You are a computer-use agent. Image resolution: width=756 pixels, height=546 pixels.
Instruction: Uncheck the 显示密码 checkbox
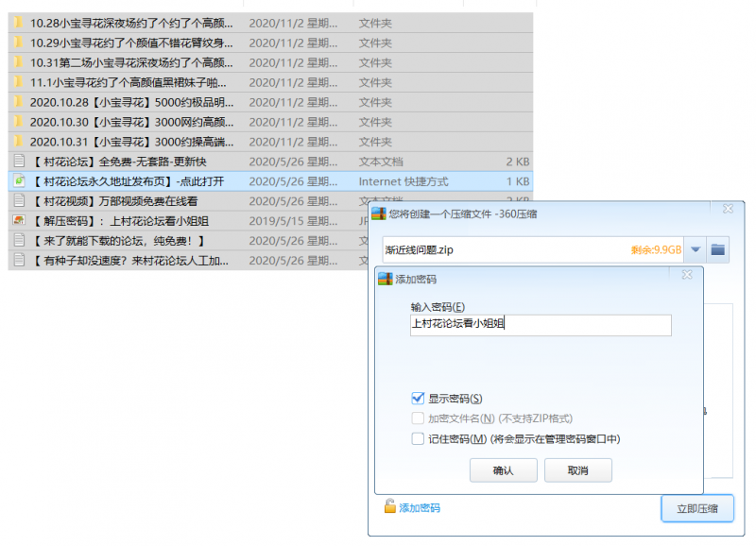[418, 399]
